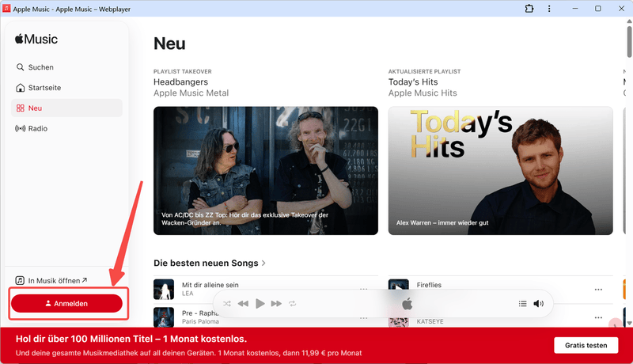The height and width of the screenshot is (364, 633).
Task: Click the Headbangers title text
Action: (x=181, y=82)
